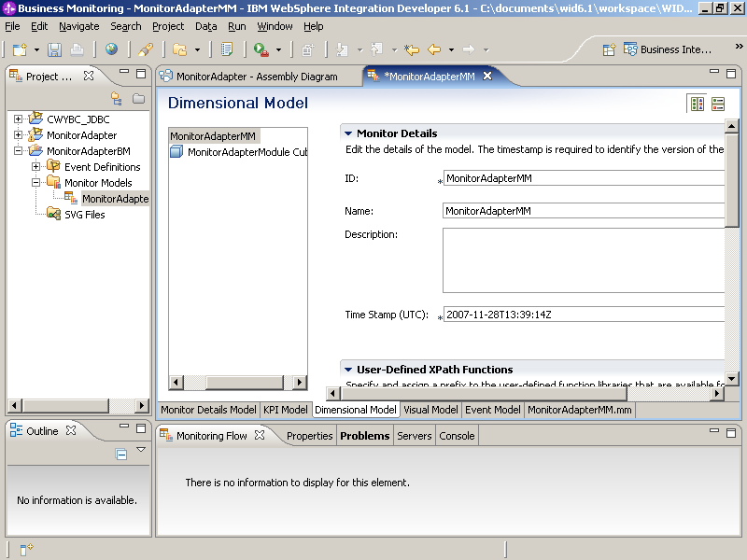Collapse the Monitor Details section
Viewport: 747px width, 560px height.
348,133
